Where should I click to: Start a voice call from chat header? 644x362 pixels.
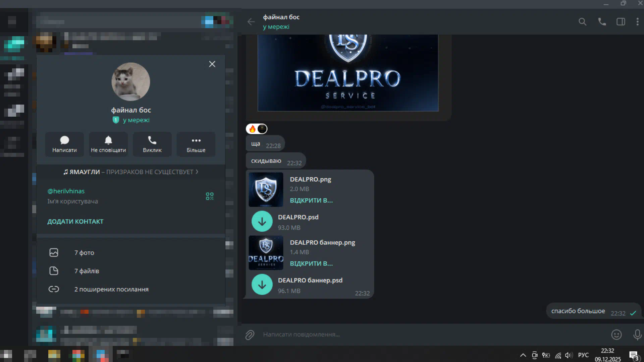602,22
